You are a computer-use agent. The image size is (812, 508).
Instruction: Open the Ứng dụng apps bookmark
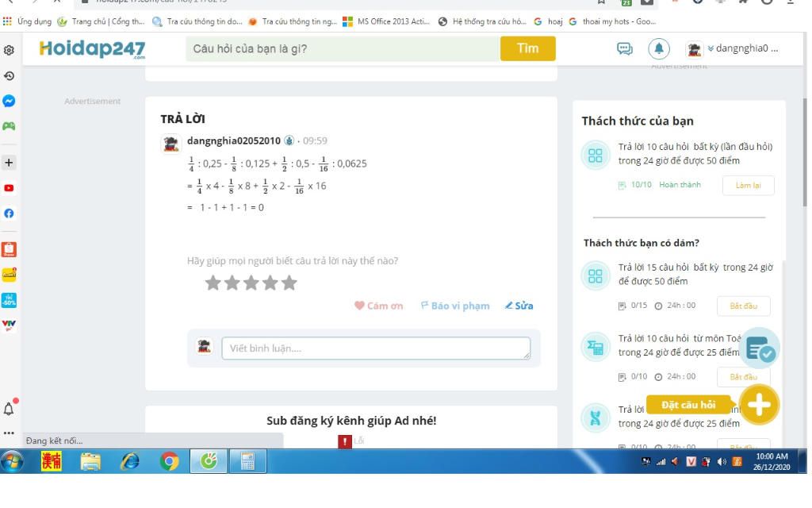pos(28,21)
